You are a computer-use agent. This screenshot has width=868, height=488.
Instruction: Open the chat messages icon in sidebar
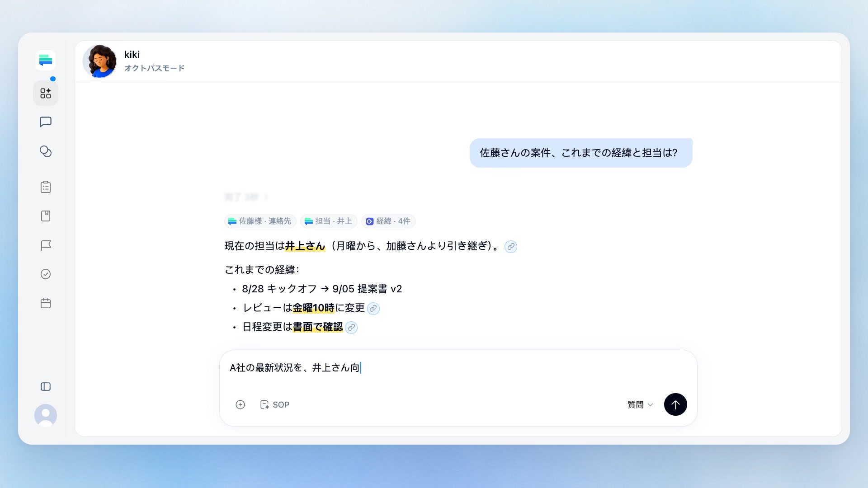point(46,122)
